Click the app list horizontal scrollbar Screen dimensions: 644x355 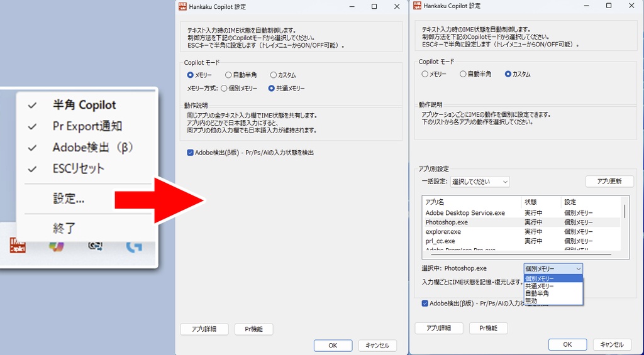tap(521, 255)
